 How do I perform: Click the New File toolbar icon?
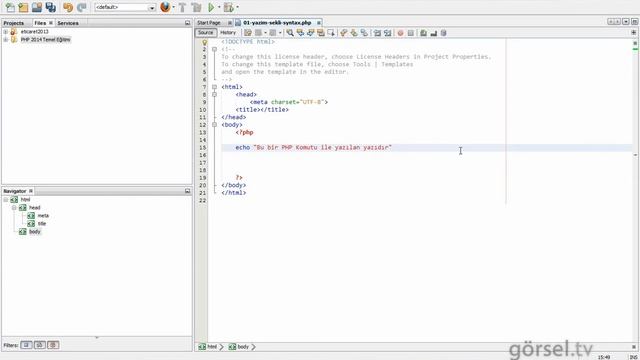(10, 7)
